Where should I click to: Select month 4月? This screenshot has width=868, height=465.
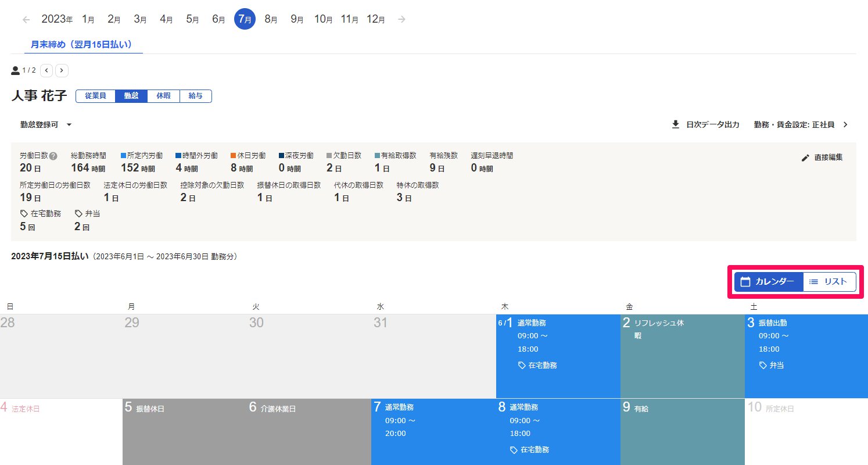point(166,19)
